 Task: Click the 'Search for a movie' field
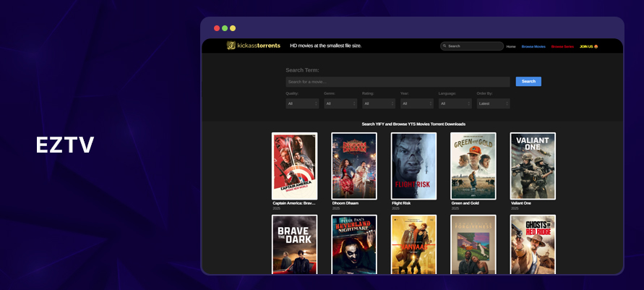pos(398,82)
